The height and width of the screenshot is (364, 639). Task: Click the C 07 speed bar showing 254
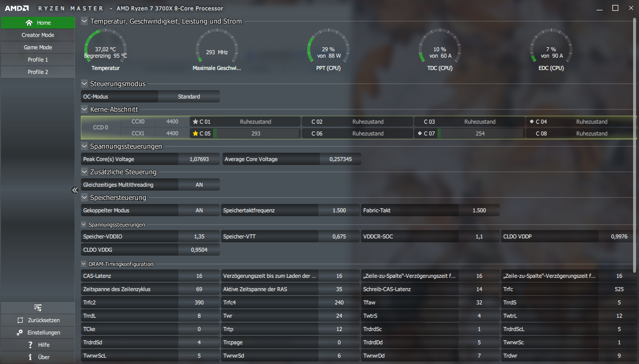click(x=480, y=133)
